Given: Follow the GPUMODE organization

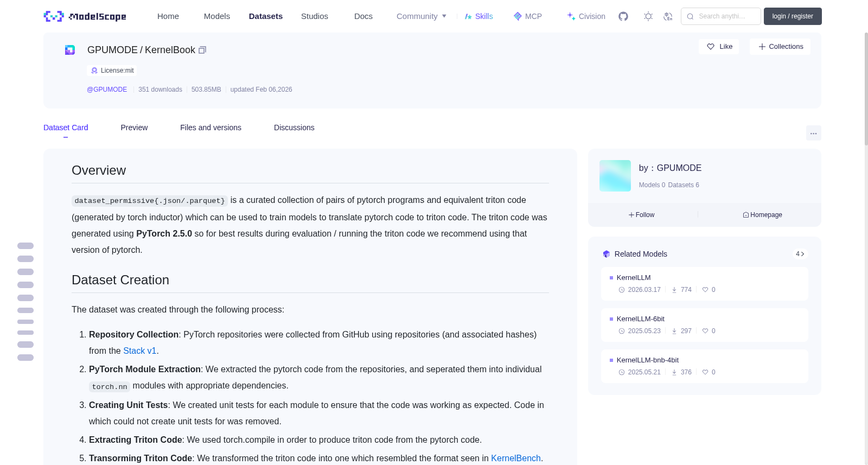Looking at the screenshot, I should click(641, 215).
